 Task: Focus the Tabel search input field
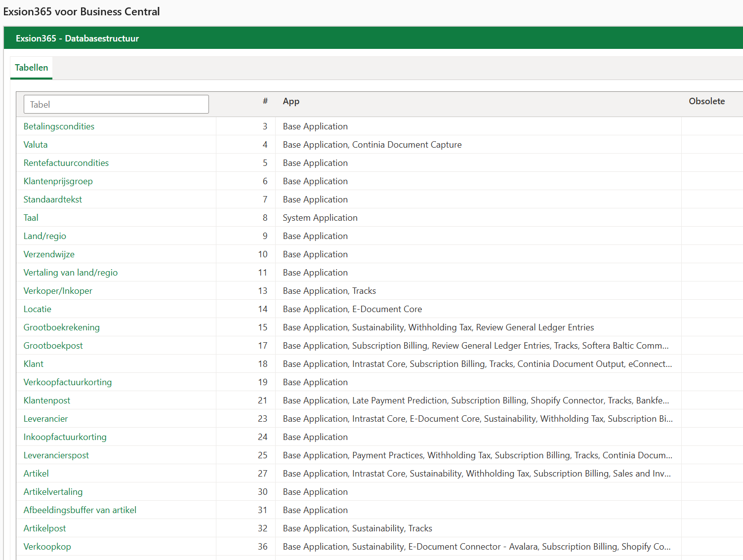pos(116,104)
